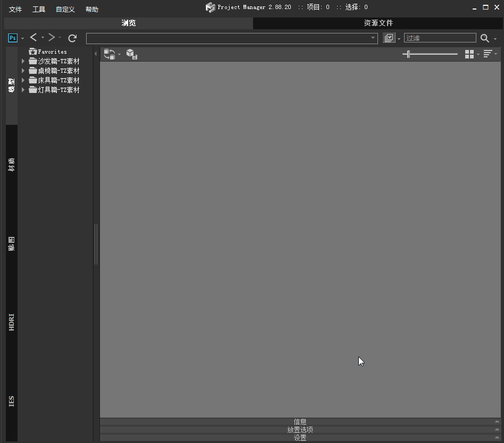Viewport: 504px width, 443px height.
Task: Open the swap icon dropdown arrow
Action: 119,54
